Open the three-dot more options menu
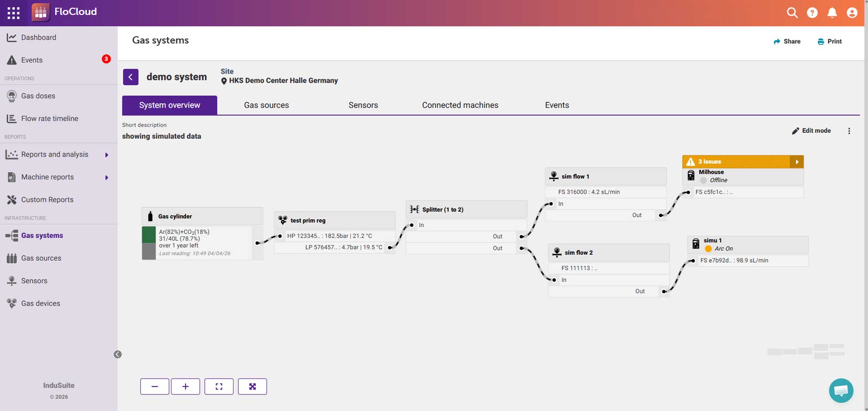 point(849,131)
